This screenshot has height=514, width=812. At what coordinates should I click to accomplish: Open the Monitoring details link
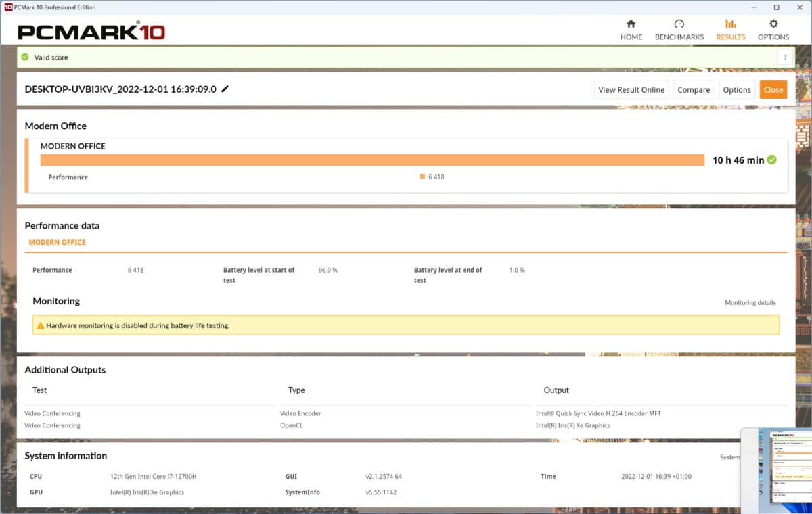(x=750, y=303)
